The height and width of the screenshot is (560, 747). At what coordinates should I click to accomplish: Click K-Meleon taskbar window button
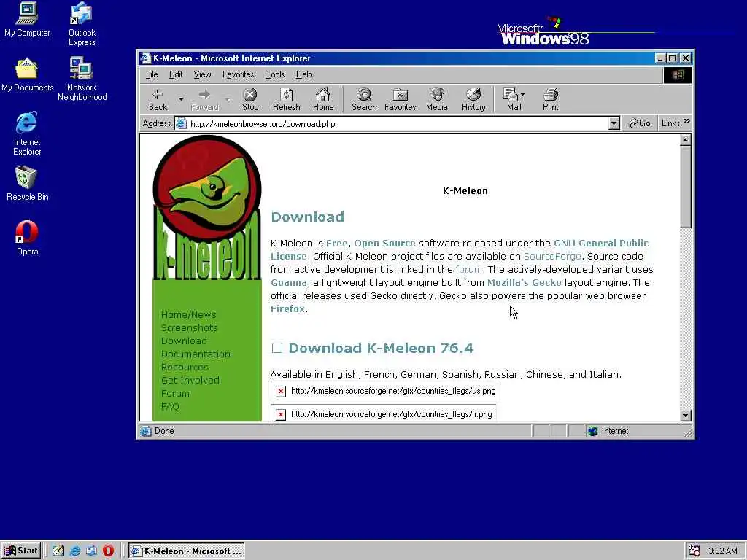[x=187, y=551]
